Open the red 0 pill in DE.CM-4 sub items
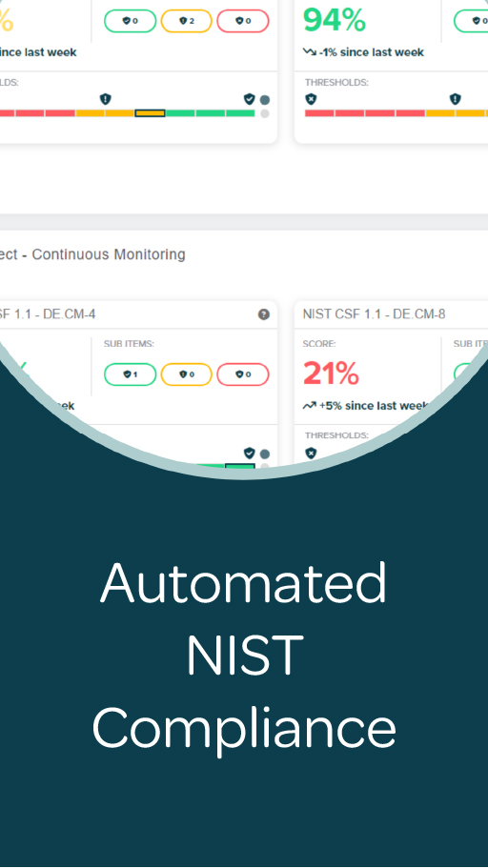 pos(243,374)
